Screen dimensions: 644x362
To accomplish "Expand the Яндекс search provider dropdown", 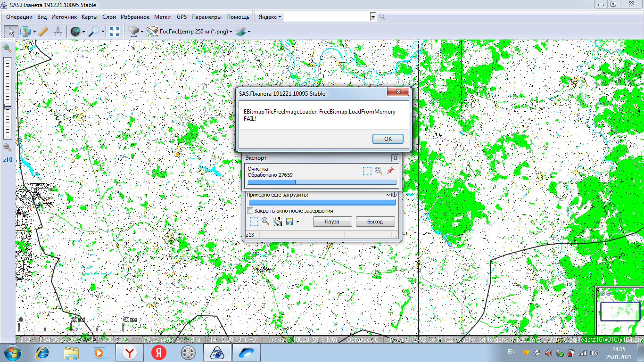I will click(x=270, y=17).
